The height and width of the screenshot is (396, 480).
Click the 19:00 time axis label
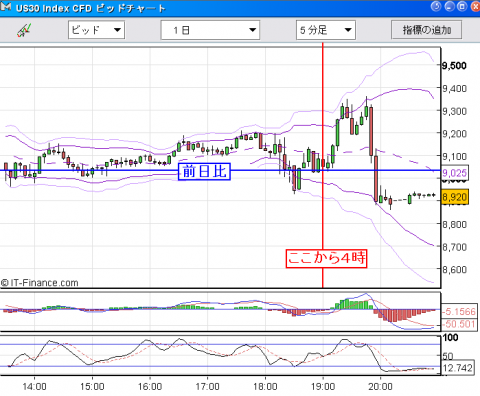[323, 387]
